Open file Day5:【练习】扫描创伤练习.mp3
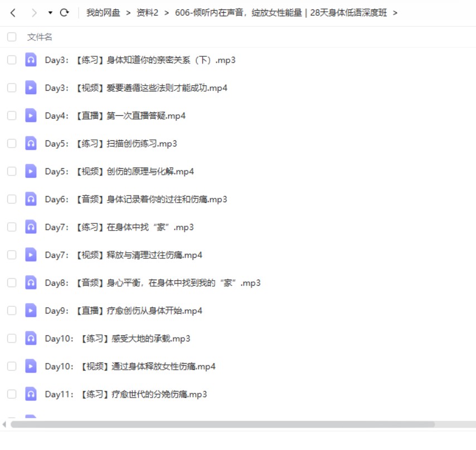Viewport: 476px width, 450px height. 111,144
